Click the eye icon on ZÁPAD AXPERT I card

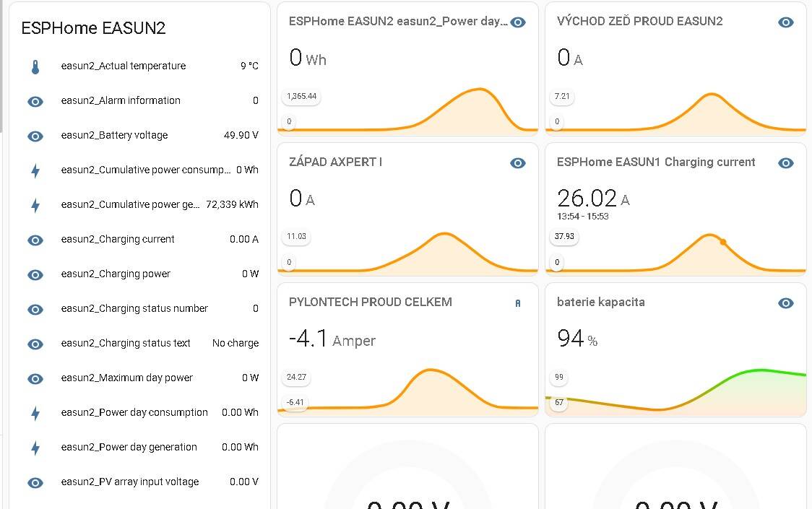[x=517, y=163]
